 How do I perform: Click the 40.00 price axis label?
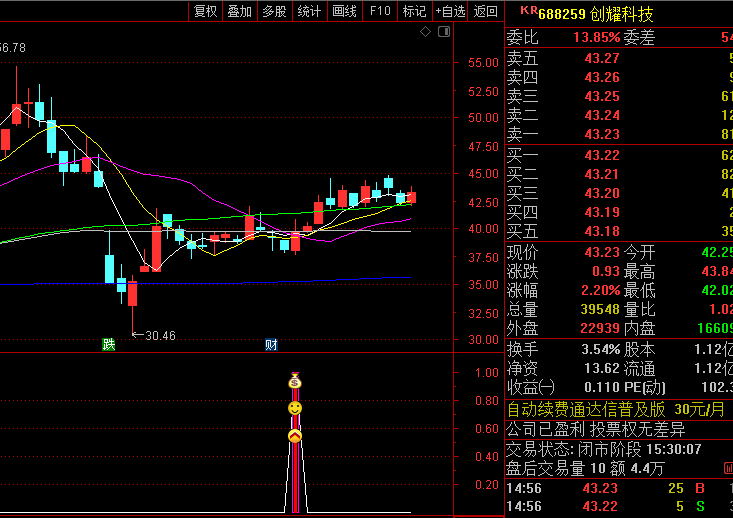pyautogui.click(x=483, y=229)
